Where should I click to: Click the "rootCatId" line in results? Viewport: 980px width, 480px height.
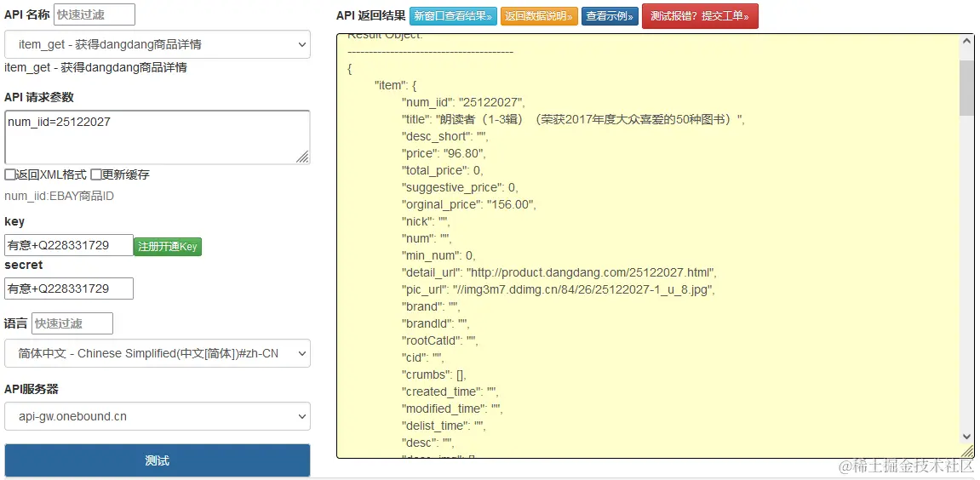tap(440, 340)
